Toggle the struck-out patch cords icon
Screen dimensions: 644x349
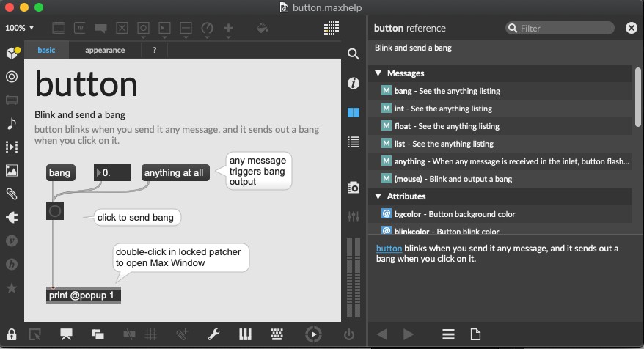129,334
